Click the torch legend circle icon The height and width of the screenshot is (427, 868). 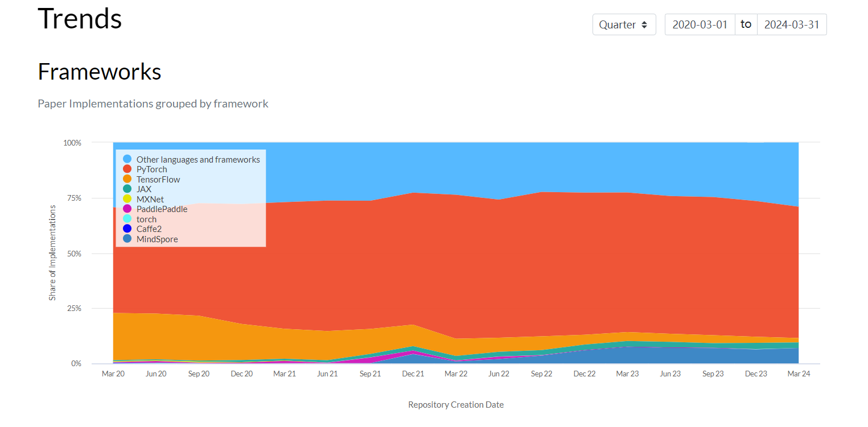click(127, 219)
